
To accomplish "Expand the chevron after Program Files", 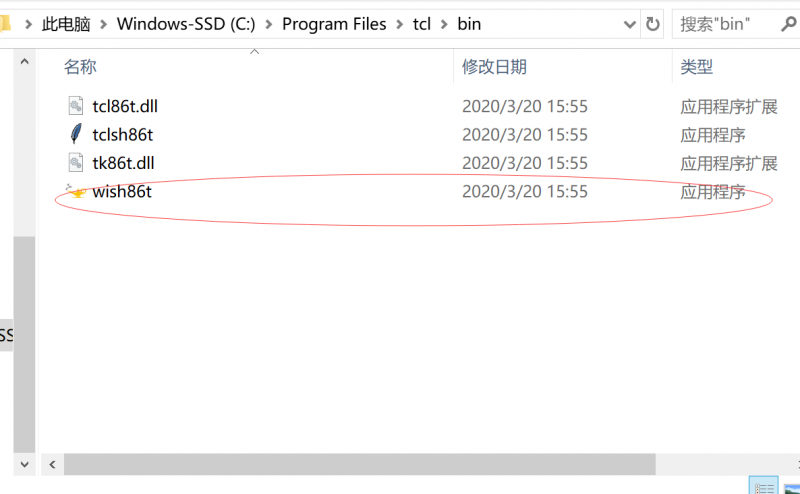I will [x=399, y=24].
